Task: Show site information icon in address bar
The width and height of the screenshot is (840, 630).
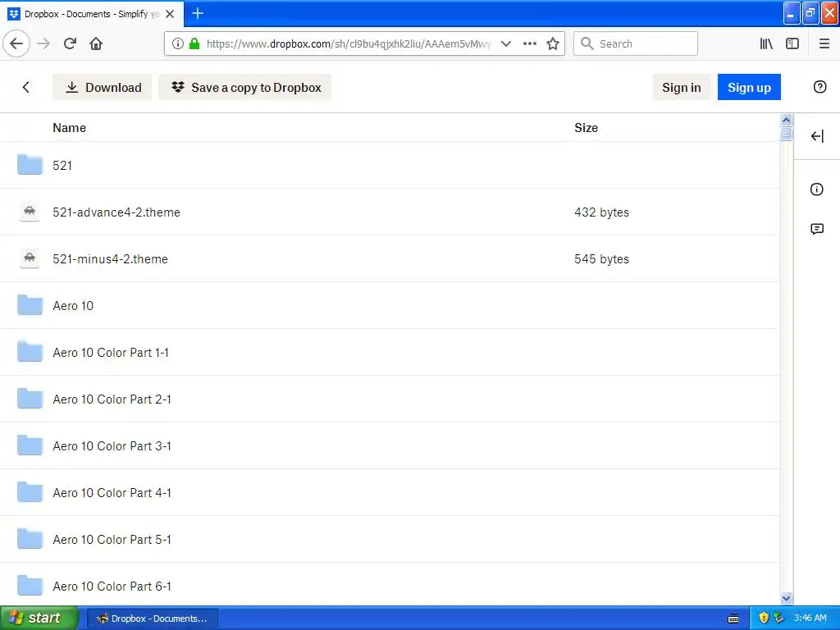Action: point(178,43)
